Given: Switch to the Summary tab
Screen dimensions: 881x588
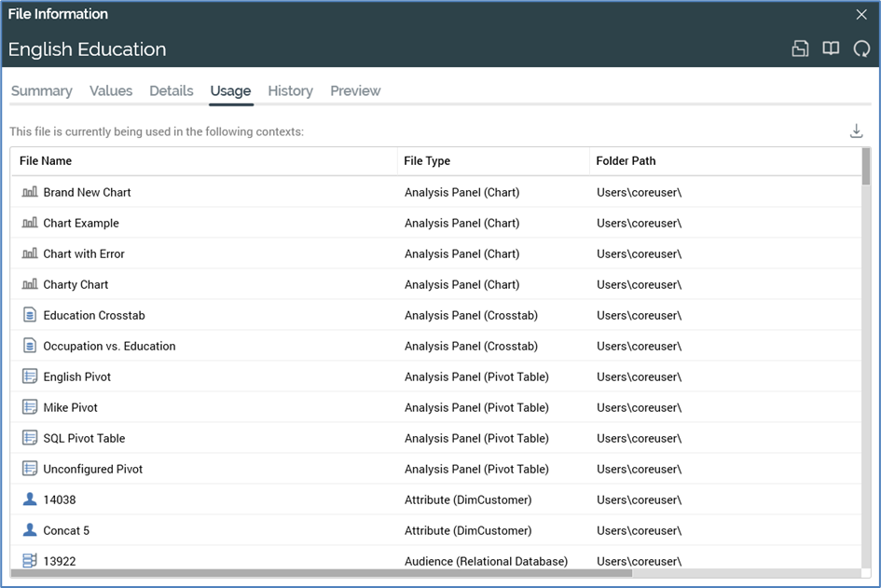Looking at the screenshot, I should pyautogui.click(x=41, y=90).
